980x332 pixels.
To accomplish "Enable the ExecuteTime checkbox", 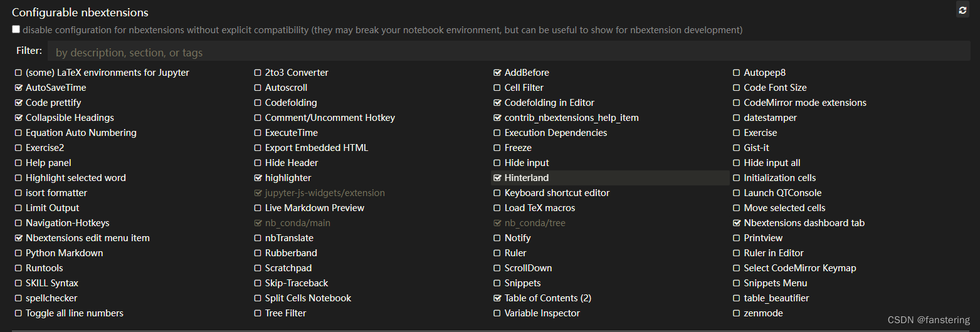I will 258,133.
